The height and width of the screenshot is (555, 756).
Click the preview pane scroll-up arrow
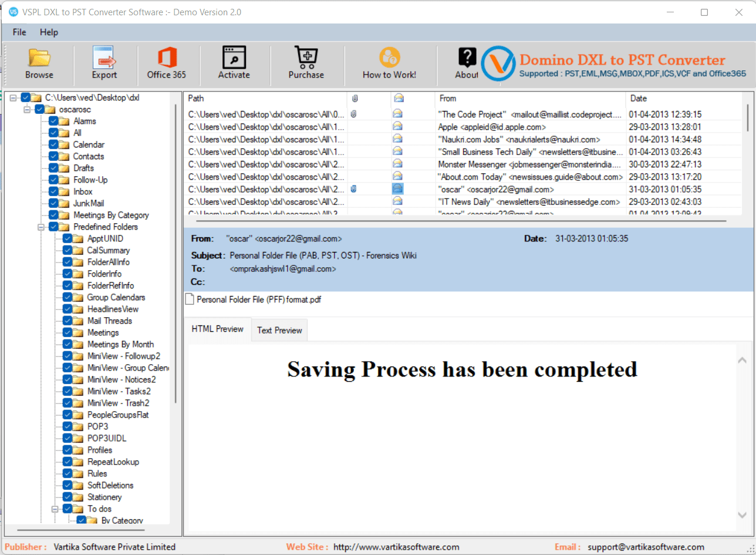pos(742,360)
